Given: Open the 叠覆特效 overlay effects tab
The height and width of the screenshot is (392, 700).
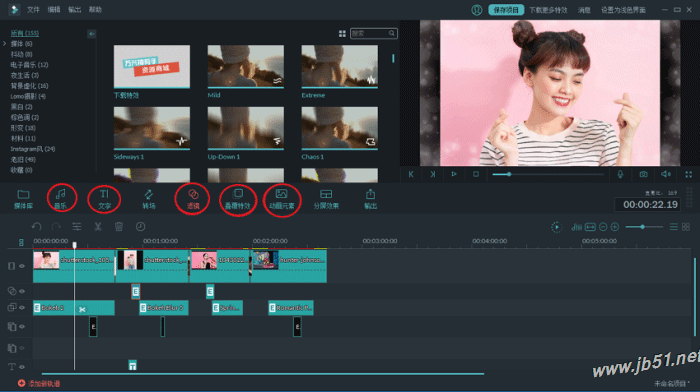Looking at the screenshot, I should pyautogui.click(x=238, y=199).
